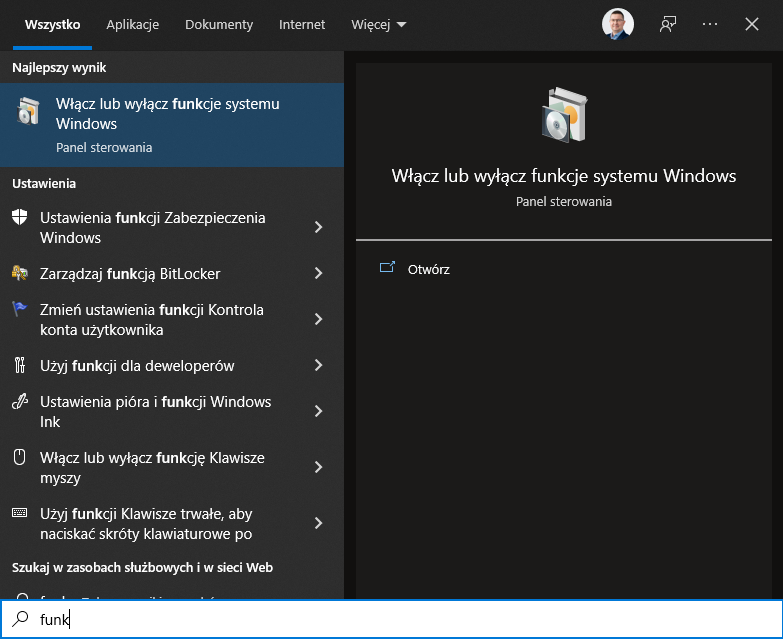Image resolution: width=783 pixels, height=639 pixels.
Task: Click the BitLocker keys icon
Action: (x=19, y=273)
